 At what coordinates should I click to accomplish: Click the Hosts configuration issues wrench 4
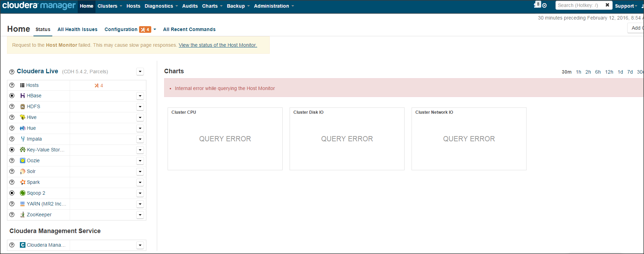pos(99,85)
